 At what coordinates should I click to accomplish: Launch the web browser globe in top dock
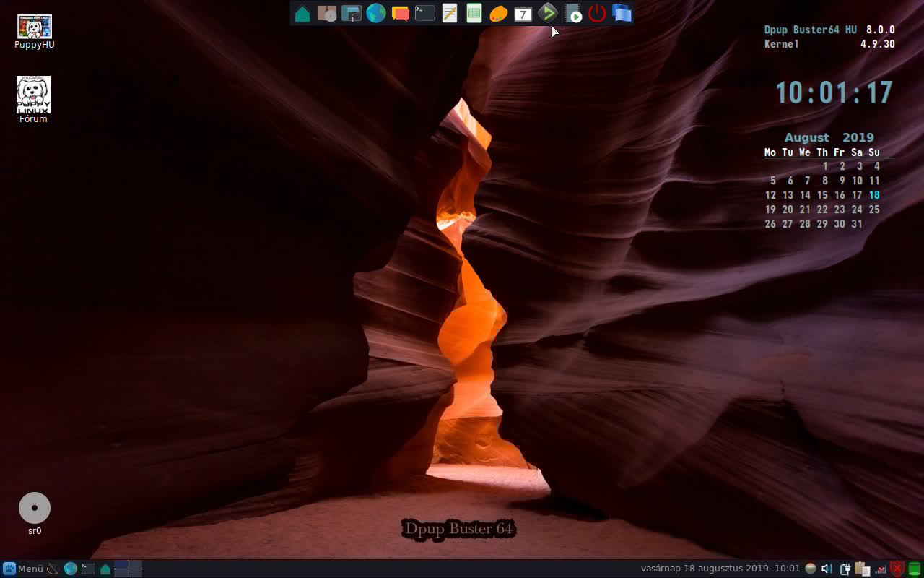pos(376,13)
